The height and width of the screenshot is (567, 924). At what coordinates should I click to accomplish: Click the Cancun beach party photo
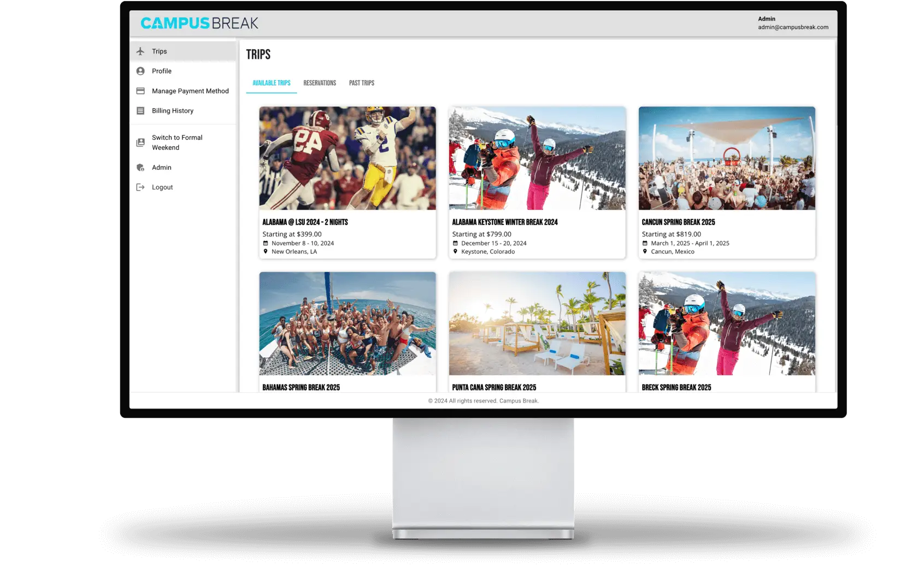coord(727,158)
